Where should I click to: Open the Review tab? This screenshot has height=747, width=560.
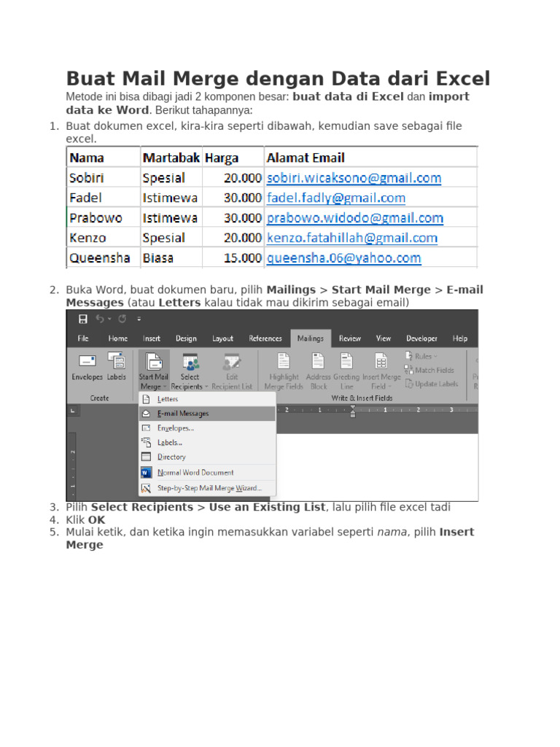pyautogui.click(x=349, y=338)
